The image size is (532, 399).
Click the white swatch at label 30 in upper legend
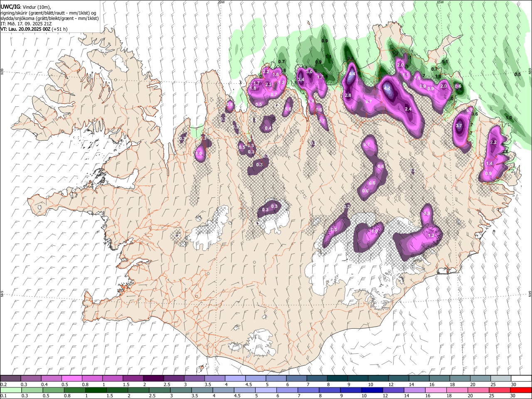tap(521, 378)
